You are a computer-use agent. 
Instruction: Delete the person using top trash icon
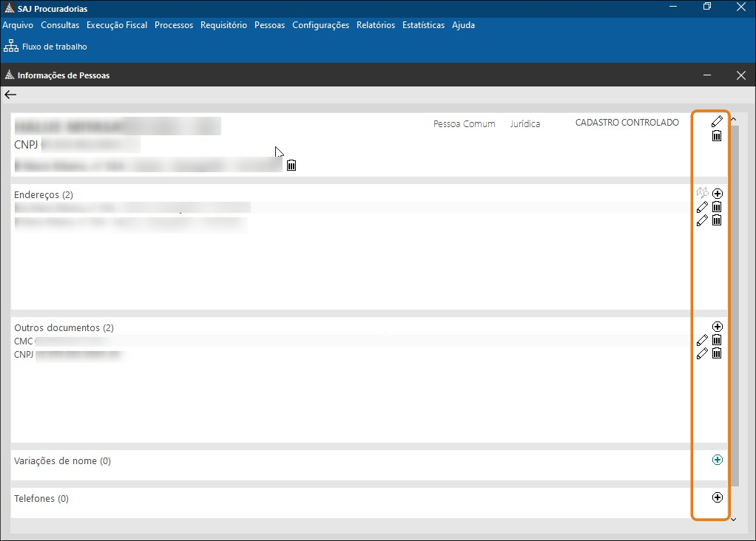point(716,136)
